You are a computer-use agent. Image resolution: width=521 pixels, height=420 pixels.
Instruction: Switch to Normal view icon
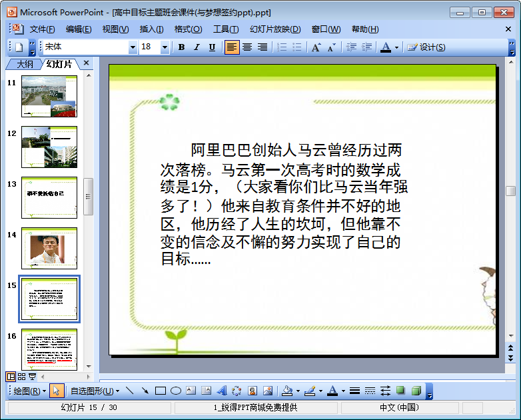[11, 377]
